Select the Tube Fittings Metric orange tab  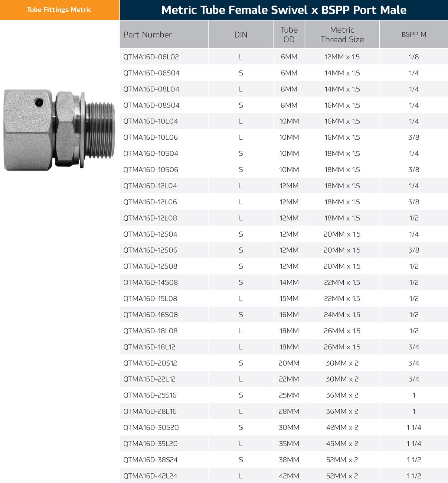coord(59,10)
